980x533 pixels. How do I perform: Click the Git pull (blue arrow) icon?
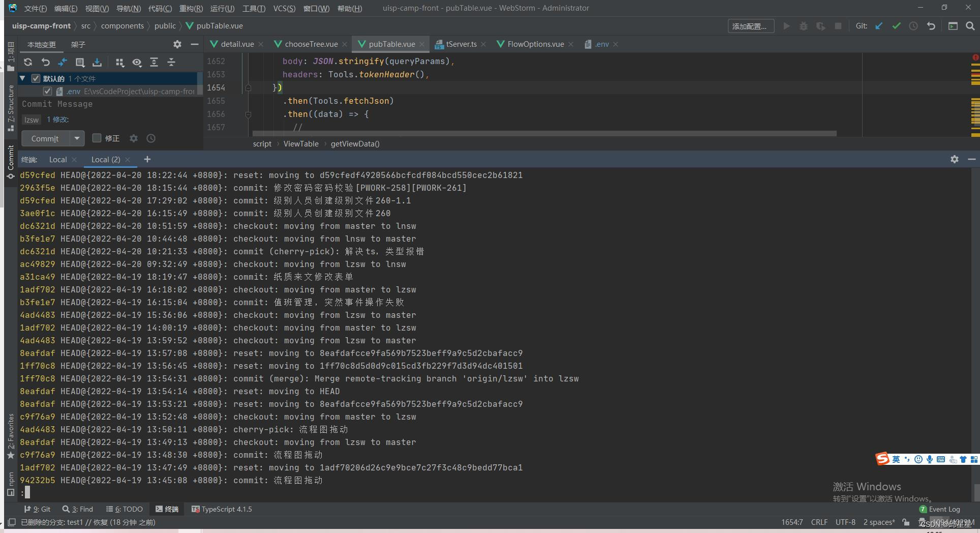click(878, 26)
